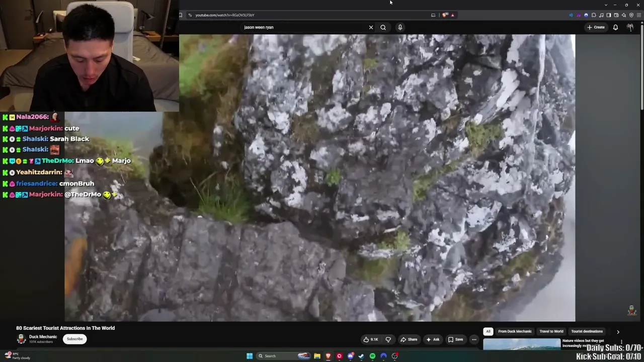Viewport: 644px width, 362px height.
Task: Open the Duck Mechanic channel name link
Action: (x=43, y=337)
